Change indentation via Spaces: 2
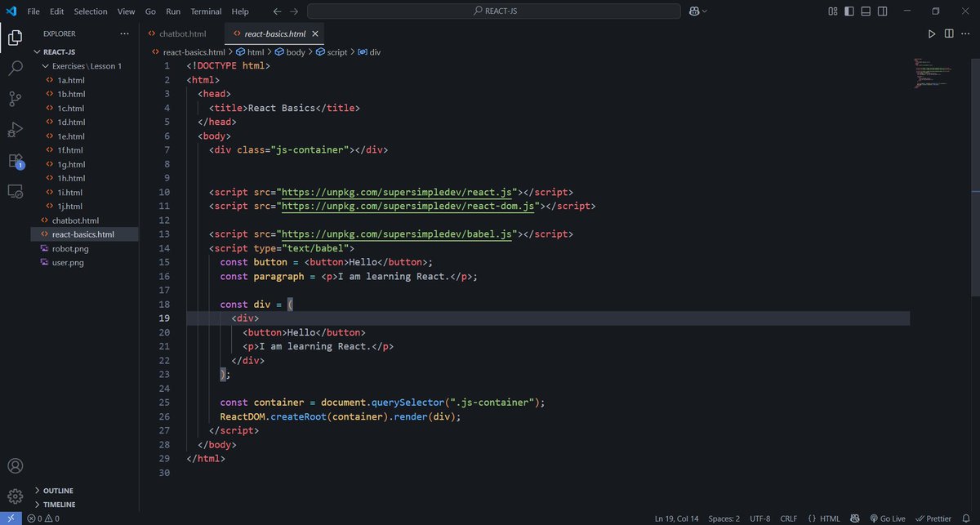 point(724,518)
